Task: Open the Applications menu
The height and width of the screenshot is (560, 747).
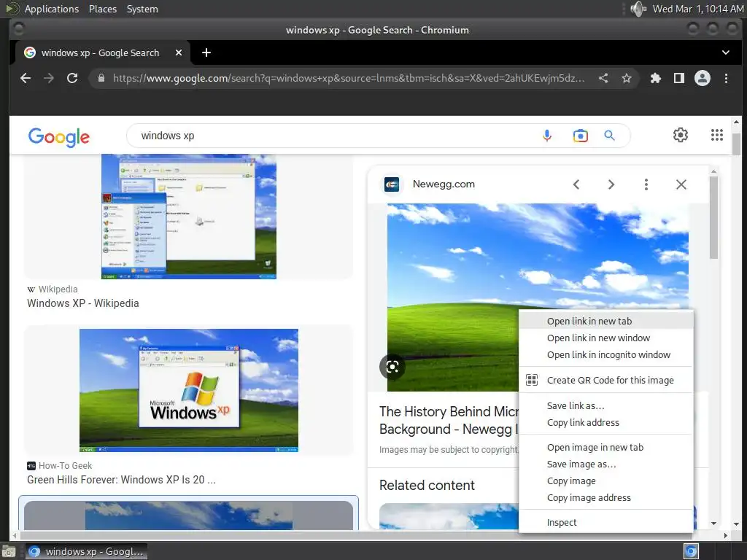Action: click(52, 9)
